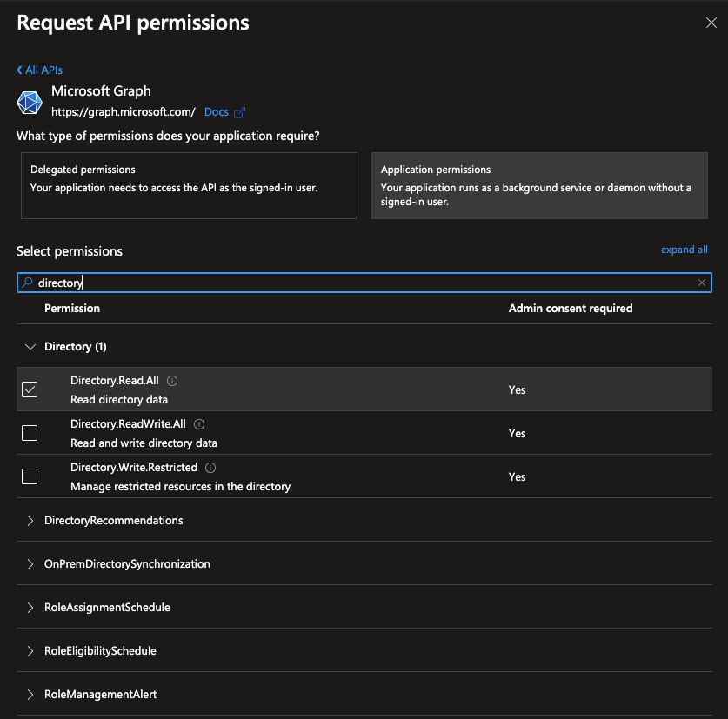This screenshot has width=728, height=719.
Task: Collapse the Directory (1) group chevron
Action: point(30,347)
